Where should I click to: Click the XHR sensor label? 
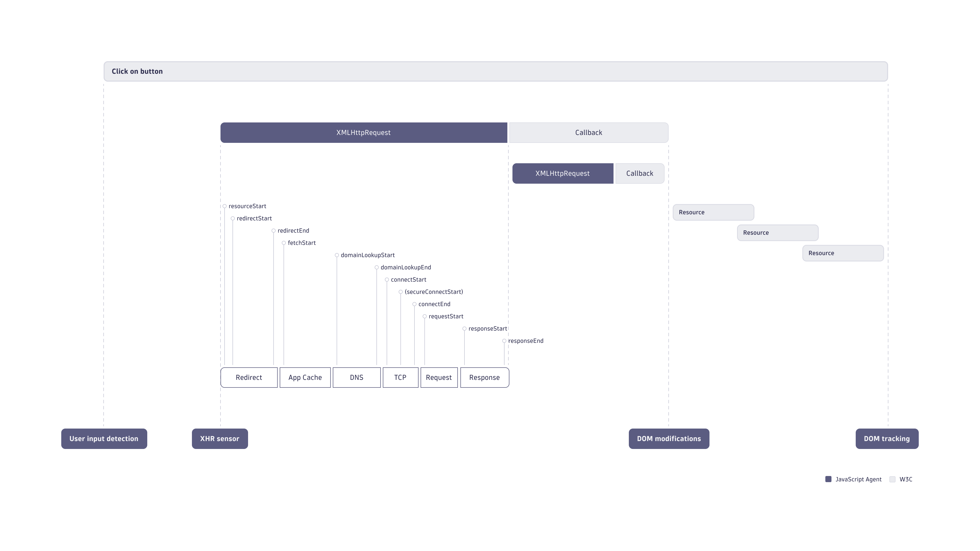pyautogui.click(x=219, y=439)
